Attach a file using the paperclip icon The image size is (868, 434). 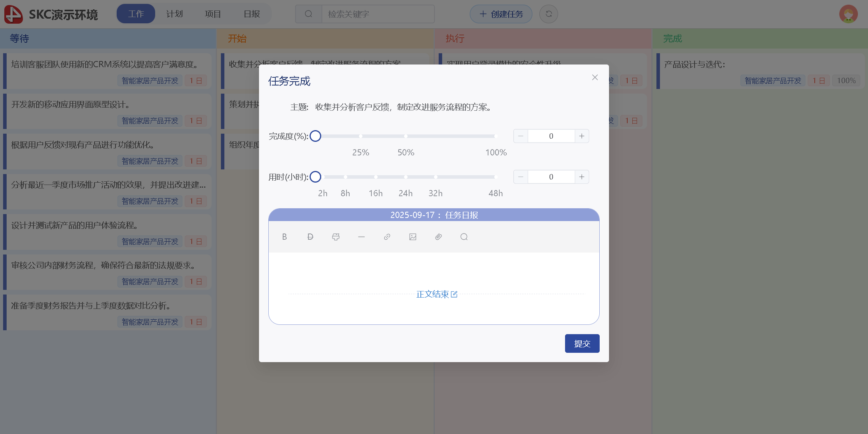(438, 237)
